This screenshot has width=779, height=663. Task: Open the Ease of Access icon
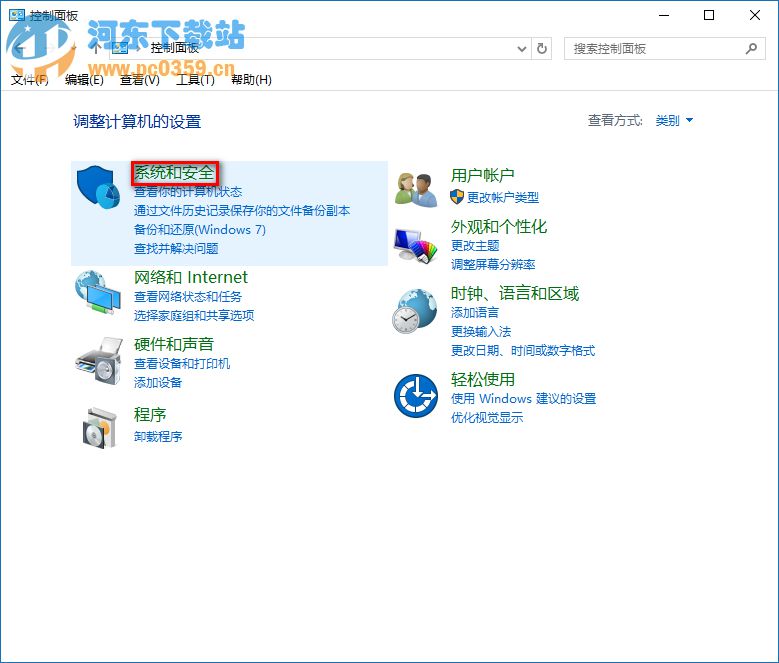click(416, 396)
